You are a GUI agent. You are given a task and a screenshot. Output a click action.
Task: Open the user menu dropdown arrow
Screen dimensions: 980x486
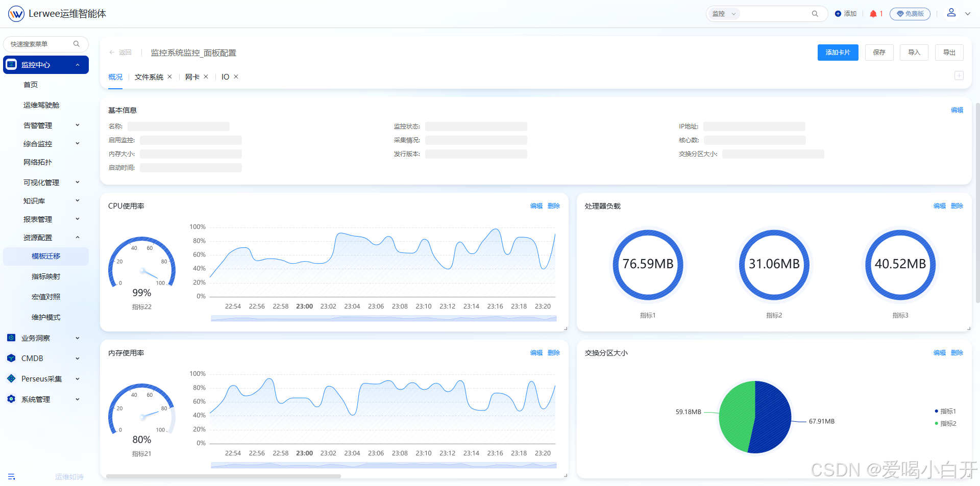point(968,14)
